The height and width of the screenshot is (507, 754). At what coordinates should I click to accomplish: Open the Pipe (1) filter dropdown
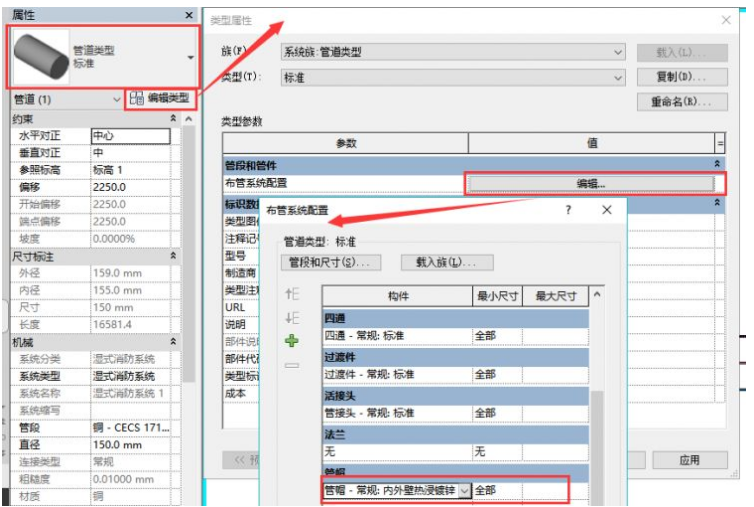116,100
